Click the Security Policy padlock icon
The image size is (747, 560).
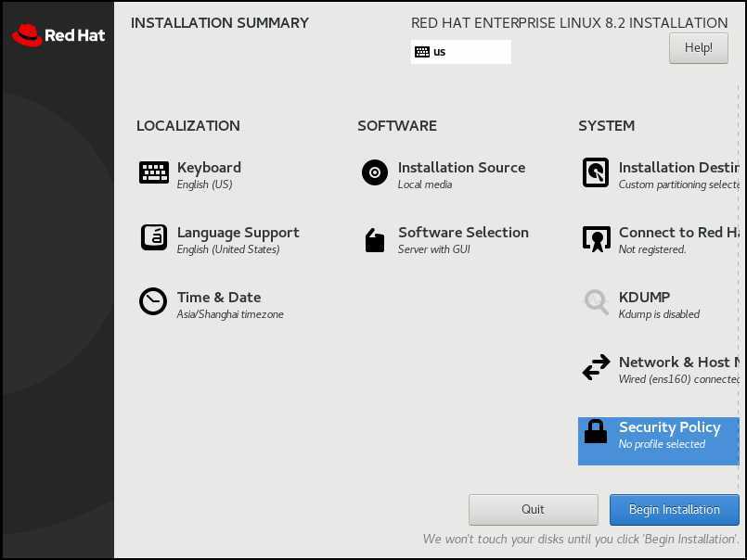596,431
